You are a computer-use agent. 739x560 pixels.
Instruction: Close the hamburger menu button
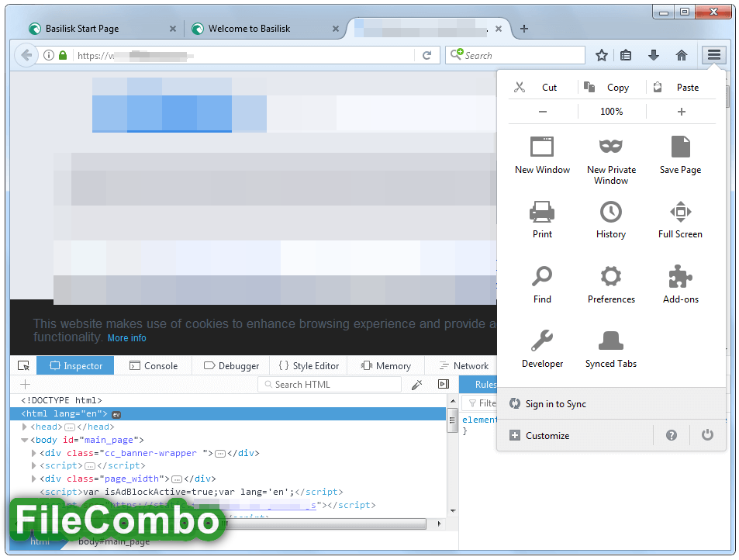[x=714, y=55]
